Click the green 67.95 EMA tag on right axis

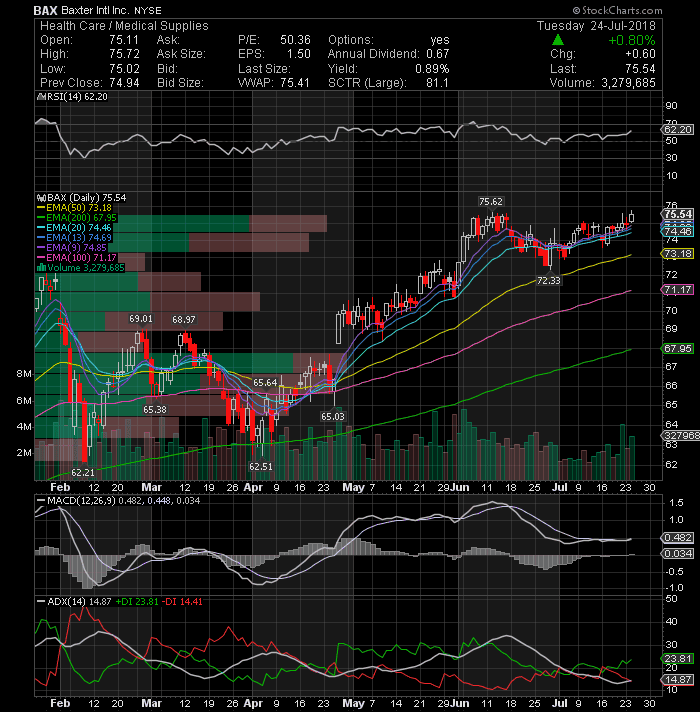678,349
